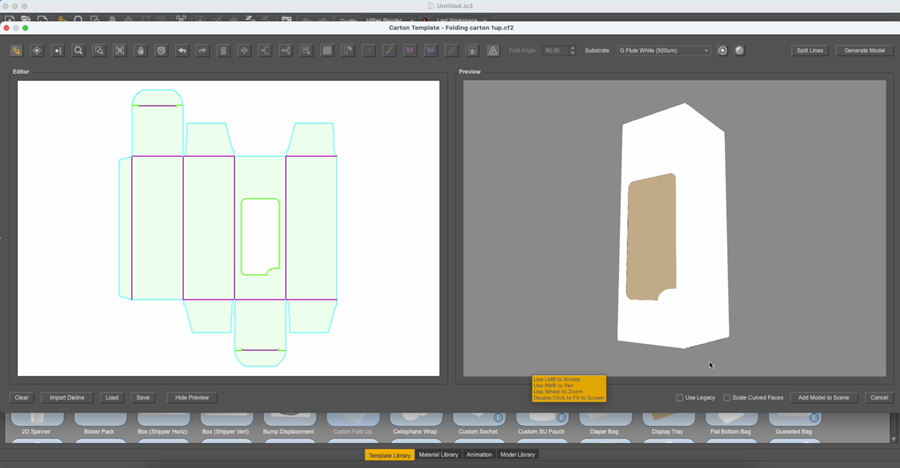Screen dimensions: 900x468
Task: Enable the Use Legacy checkbox
Action: click(680, 397)
